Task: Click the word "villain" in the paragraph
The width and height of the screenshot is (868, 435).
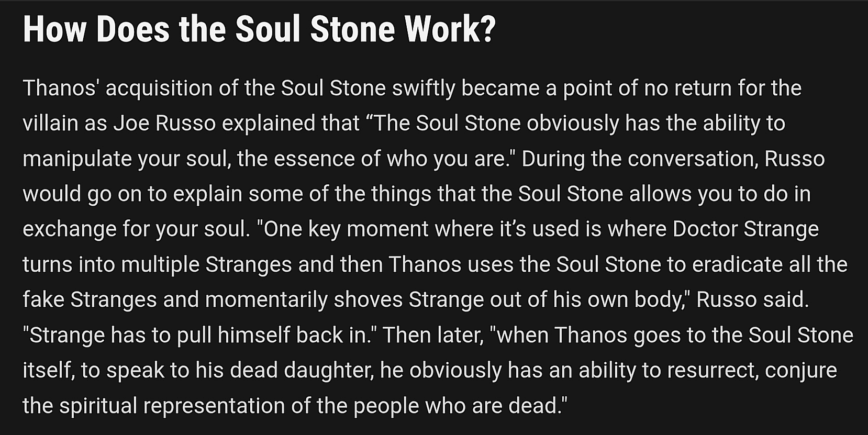Action: 48,124
